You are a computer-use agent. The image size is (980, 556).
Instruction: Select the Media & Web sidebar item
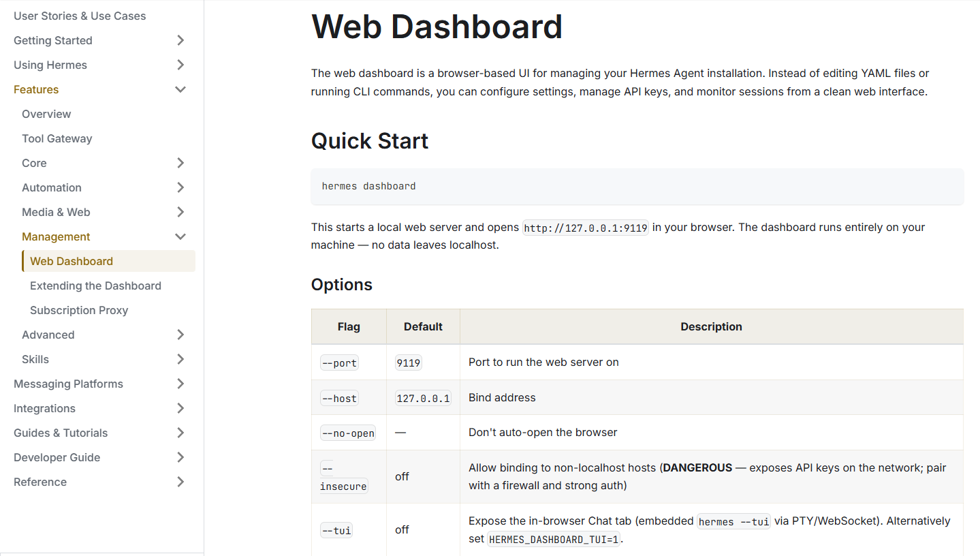coord(56,212)
